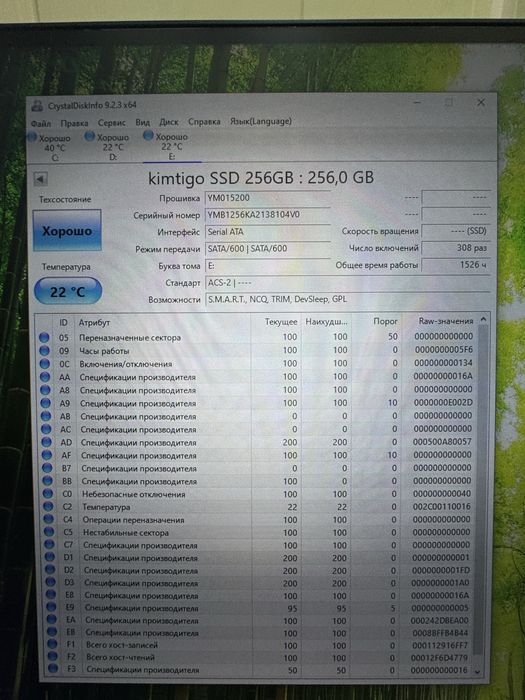Select the Небезопасные отключения row text
Viewport: 525px width, 700px height.
133,494
